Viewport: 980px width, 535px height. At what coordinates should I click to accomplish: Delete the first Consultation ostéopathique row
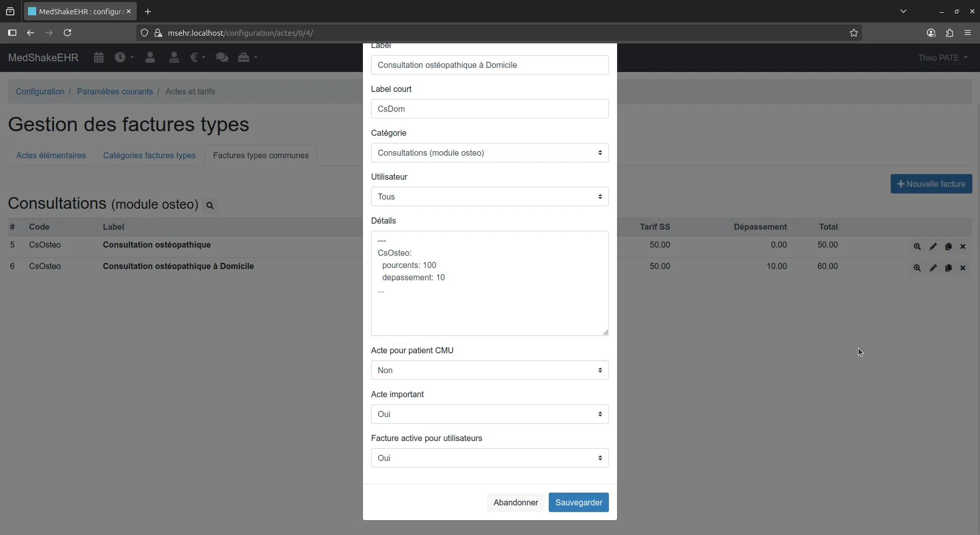click(963, 247)
